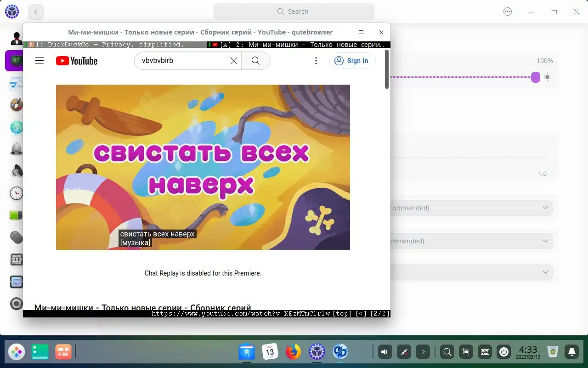The width and height of the screenshot is (588, 368).
Task: Open the blue file manager dock icon
Action: (x=247, y=352)
